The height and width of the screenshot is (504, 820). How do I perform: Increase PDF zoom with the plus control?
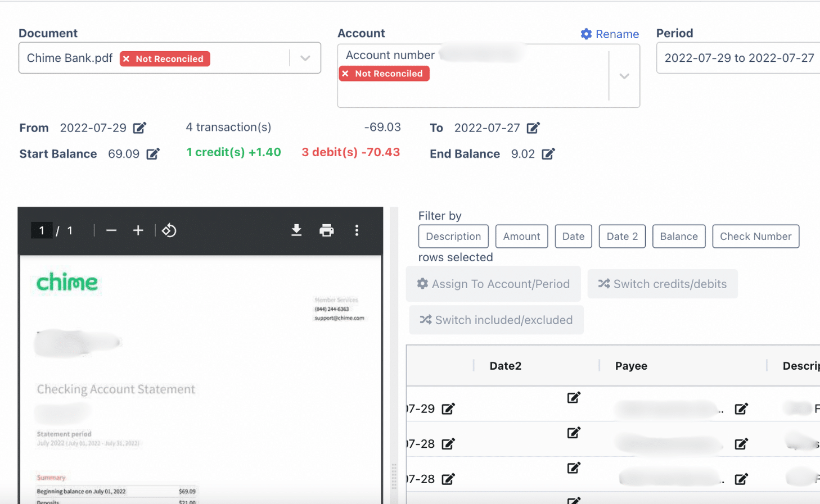pyautogui.click(x=138, y=230)
